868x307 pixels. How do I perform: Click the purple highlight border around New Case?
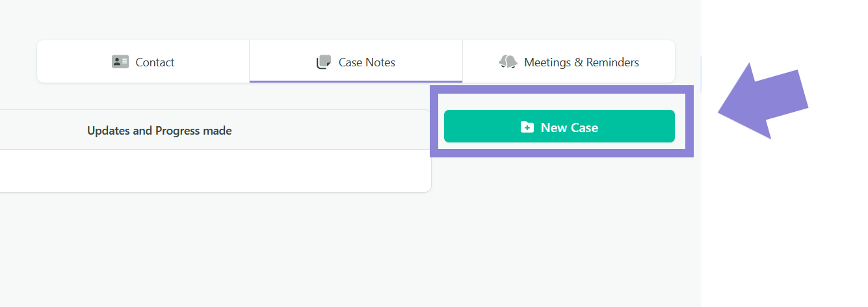click(562, 89)
